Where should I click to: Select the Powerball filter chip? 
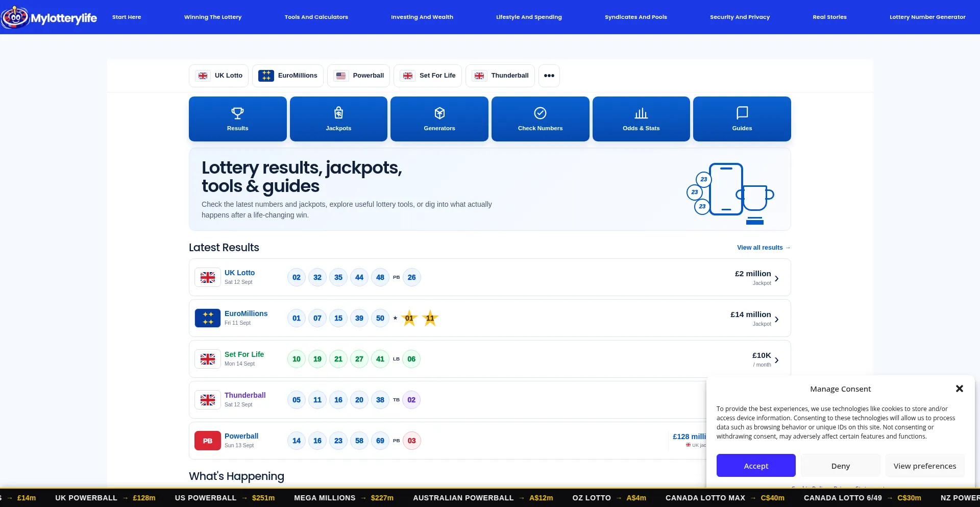point(359,76)
